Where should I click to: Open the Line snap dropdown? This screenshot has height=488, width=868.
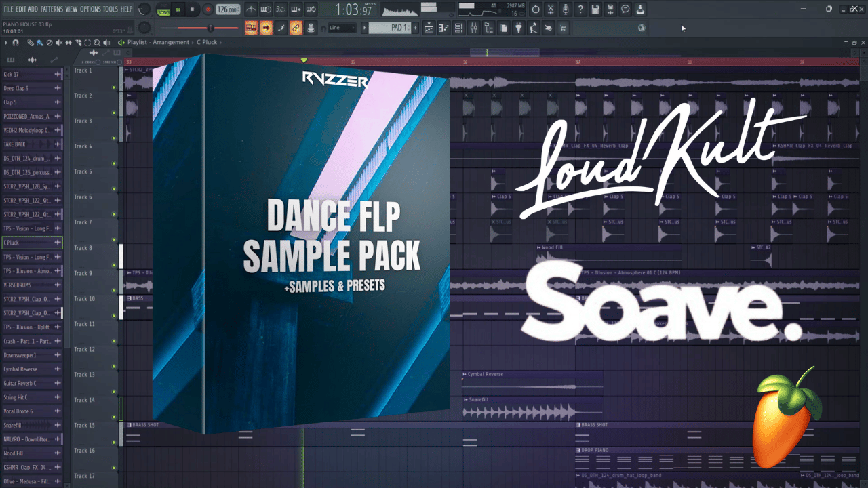pos(342,28)
